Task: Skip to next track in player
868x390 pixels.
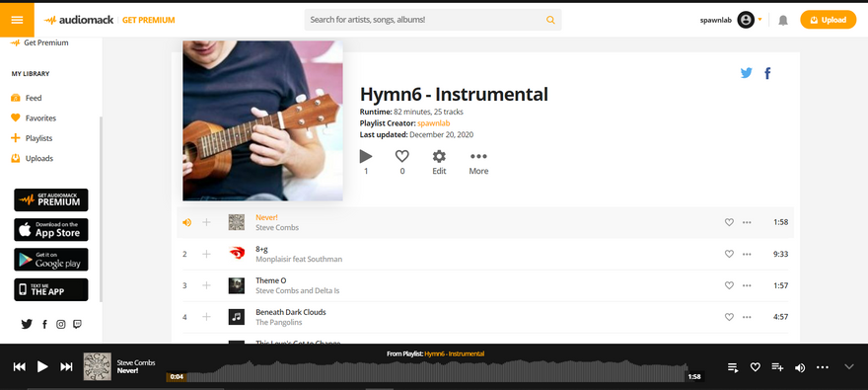Action: [66, 366]
